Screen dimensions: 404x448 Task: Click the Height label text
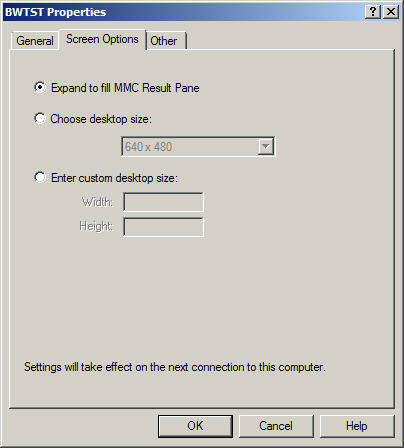click(96, 226)
